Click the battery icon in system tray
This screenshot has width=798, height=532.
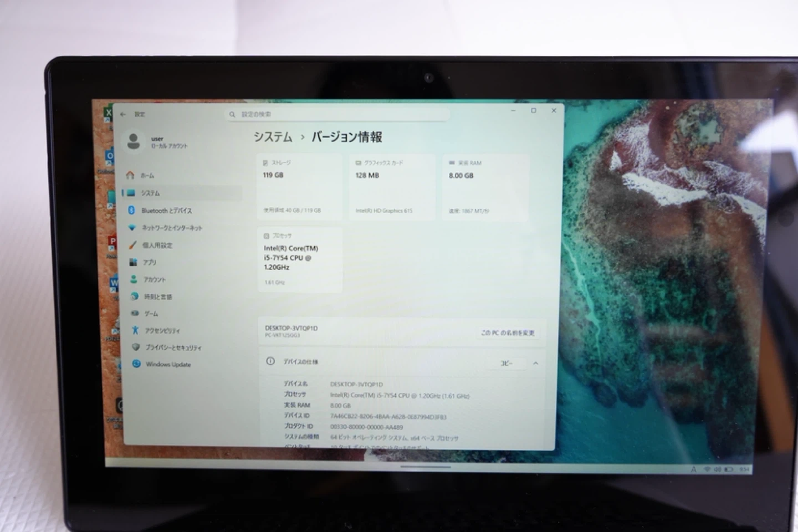click(x=729, y=469)
